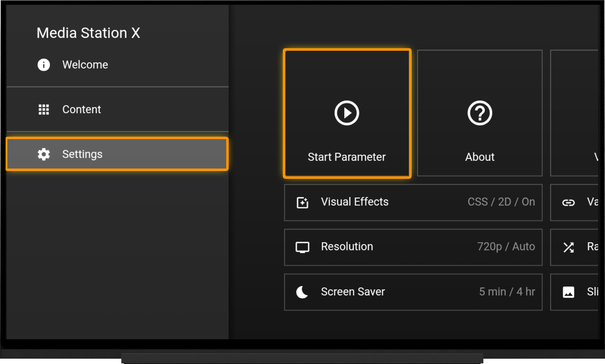Click the About question mark icon
605x364 pixels.
[x=480, y=113]
